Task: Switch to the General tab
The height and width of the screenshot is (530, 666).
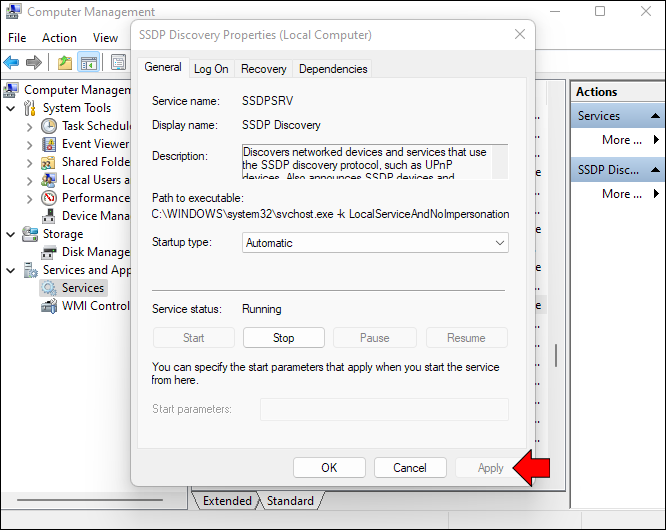Action: coord(163,67)
